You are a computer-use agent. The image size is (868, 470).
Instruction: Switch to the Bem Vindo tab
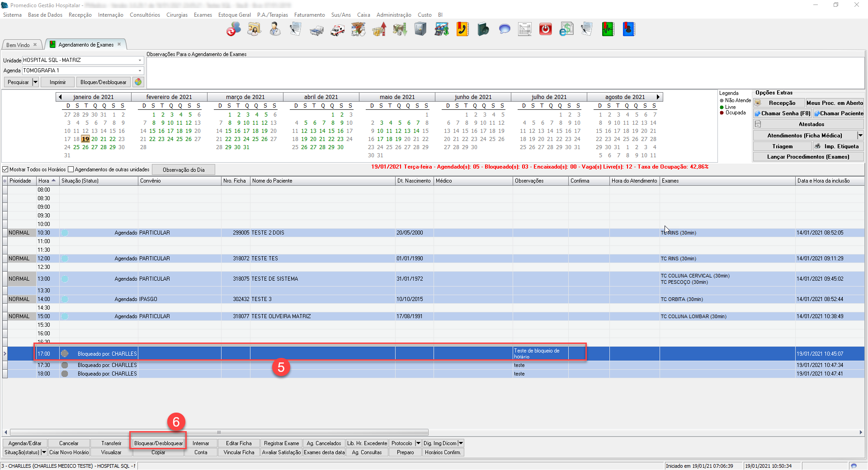click(18, 45)
